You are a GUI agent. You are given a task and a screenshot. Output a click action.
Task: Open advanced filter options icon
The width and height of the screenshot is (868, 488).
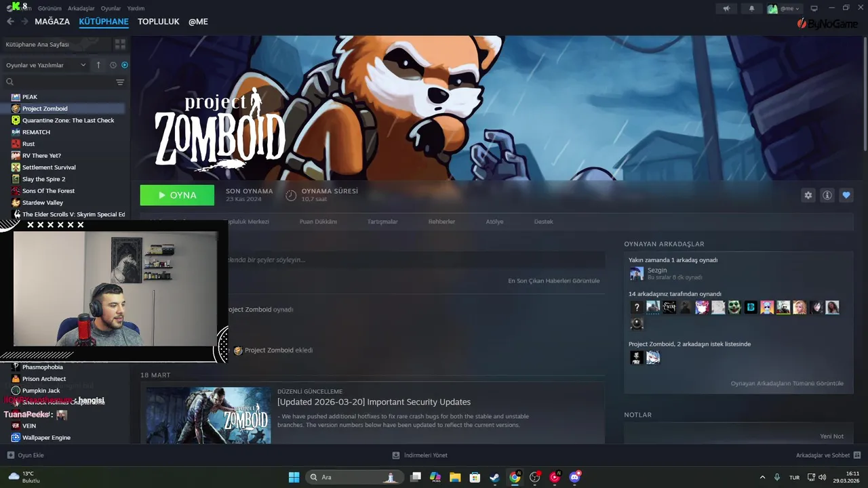[120, 82]
